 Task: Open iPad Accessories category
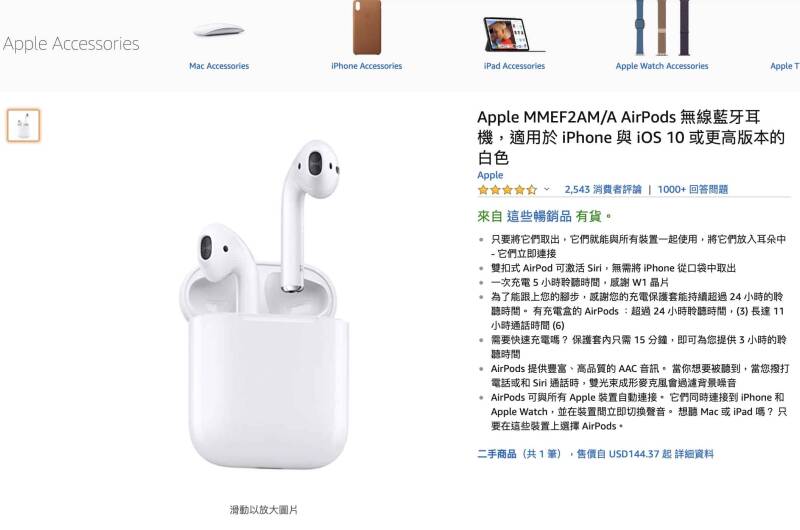coord(514,66)
